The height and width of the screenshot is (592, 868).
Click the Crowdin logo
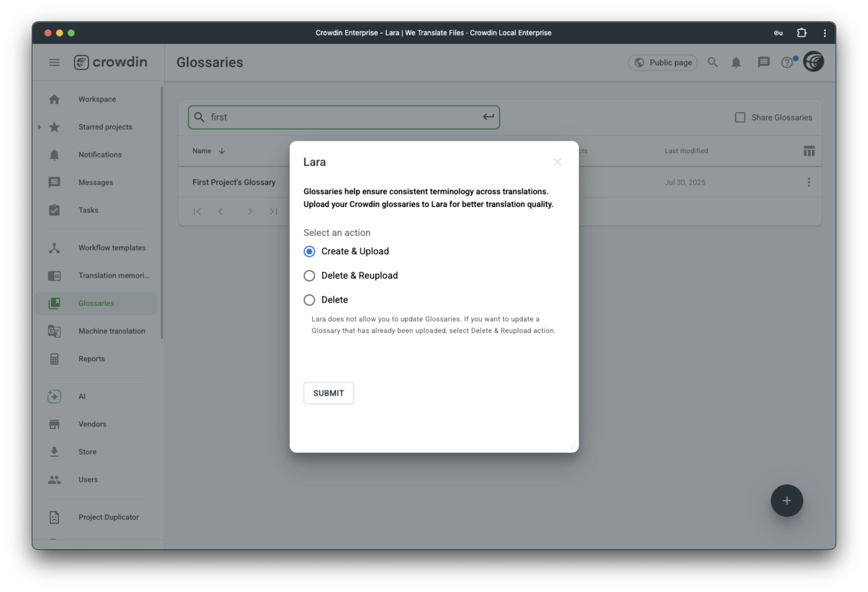point(110,62)
